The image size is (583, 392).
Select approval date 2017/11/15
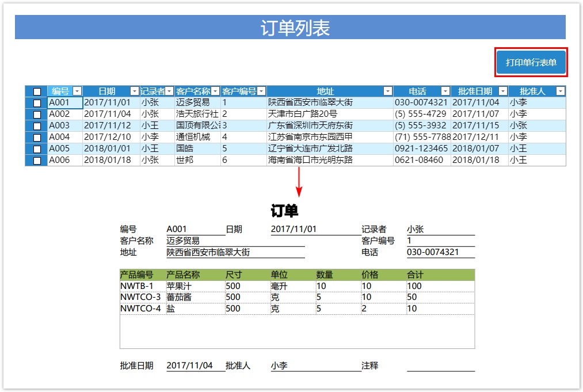pyautogui.click(x=479, y=125)
